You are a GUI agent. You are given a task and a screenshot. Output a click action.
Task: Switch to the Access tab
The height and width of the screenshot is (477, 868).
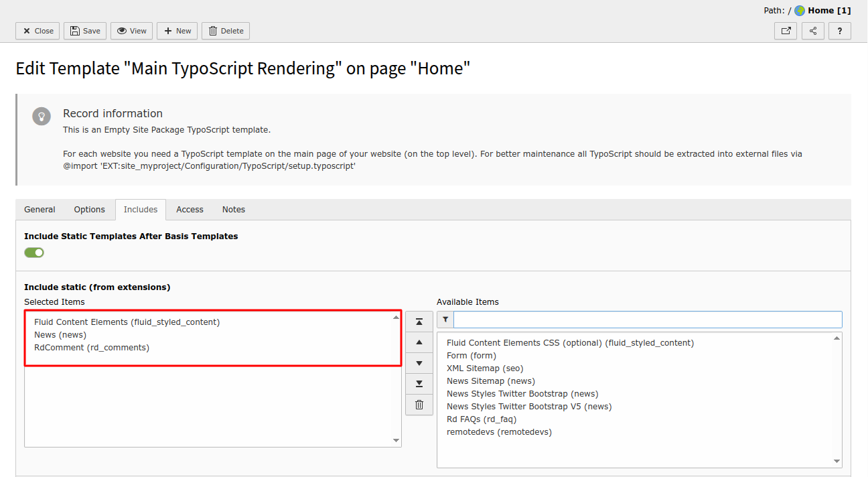pyautogui.click(x=190, y=209)
